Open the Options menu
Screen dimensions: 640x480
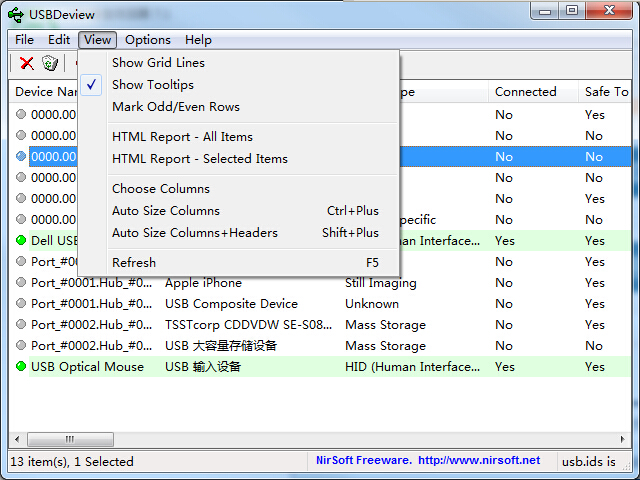point(148,40)
